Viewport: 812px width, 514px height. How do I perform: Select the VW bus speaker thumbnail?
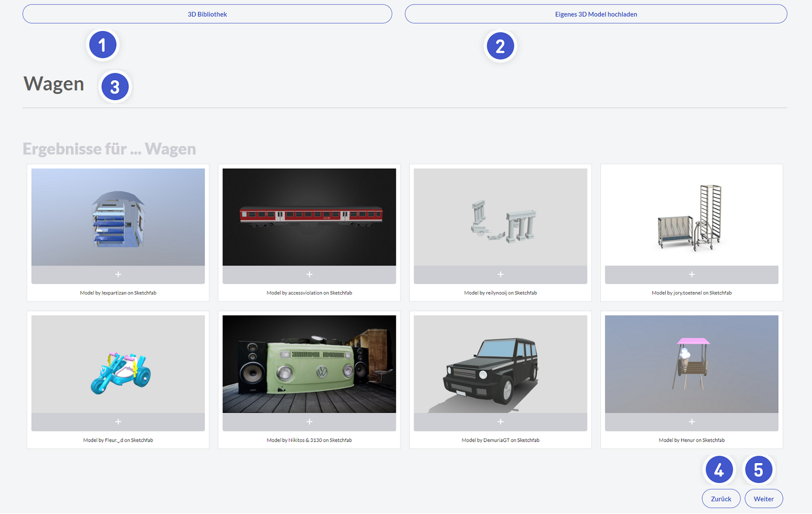[x=309, y=364]
